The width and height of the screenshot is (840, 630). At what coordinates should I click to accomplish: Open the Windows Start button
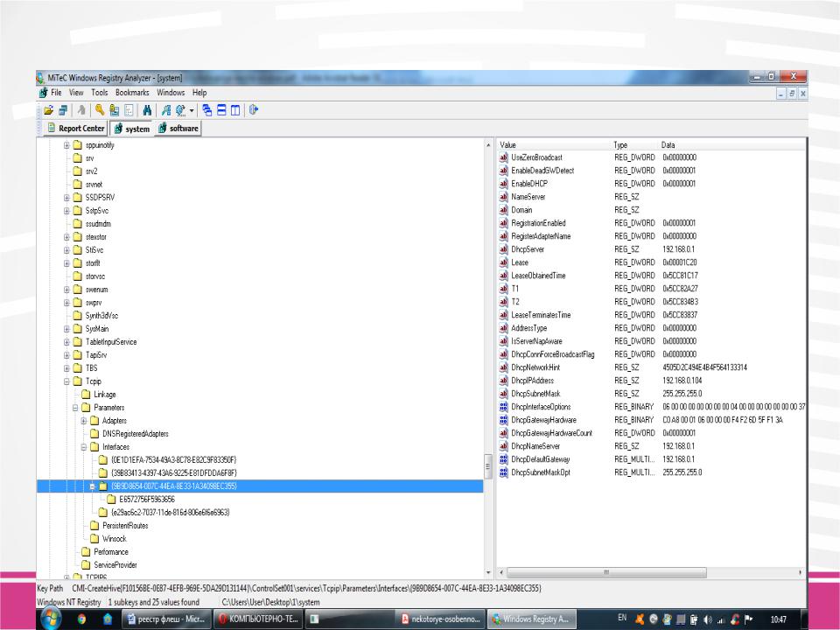point(51,619)
